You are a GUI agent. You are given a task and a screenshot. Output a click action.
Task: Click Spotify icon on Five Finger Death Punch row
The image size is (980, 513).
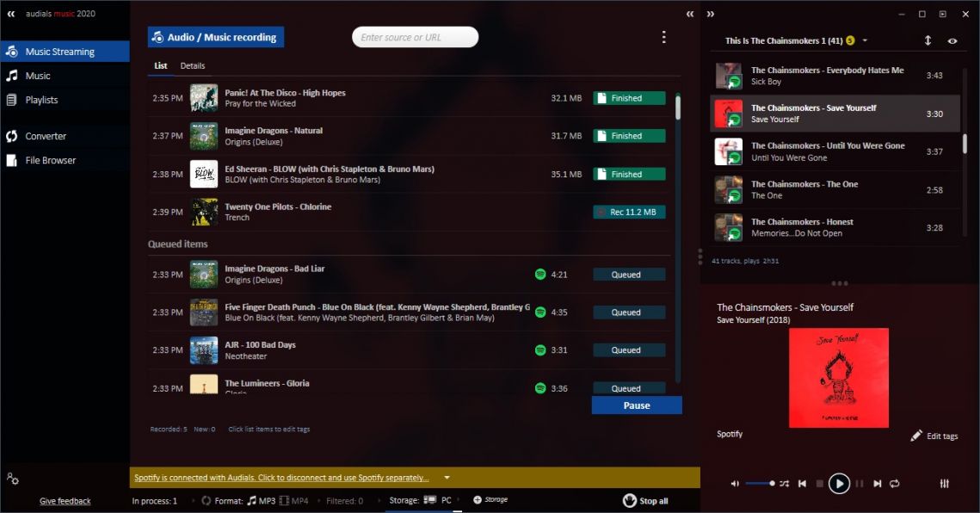(x=540, y=312)
